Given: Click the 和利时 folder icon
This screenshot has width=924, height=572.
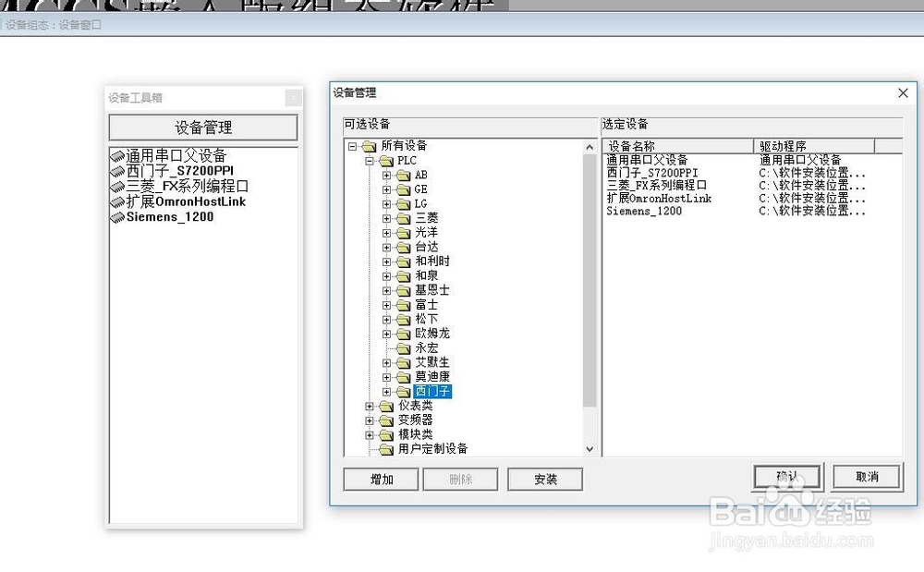Looking at the screenshot, I should tap(404, 262).
